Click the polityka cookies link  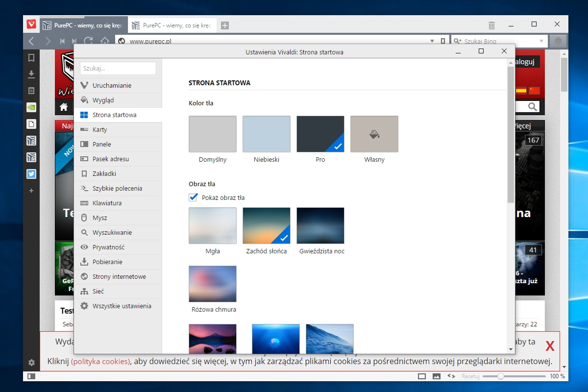100,362
